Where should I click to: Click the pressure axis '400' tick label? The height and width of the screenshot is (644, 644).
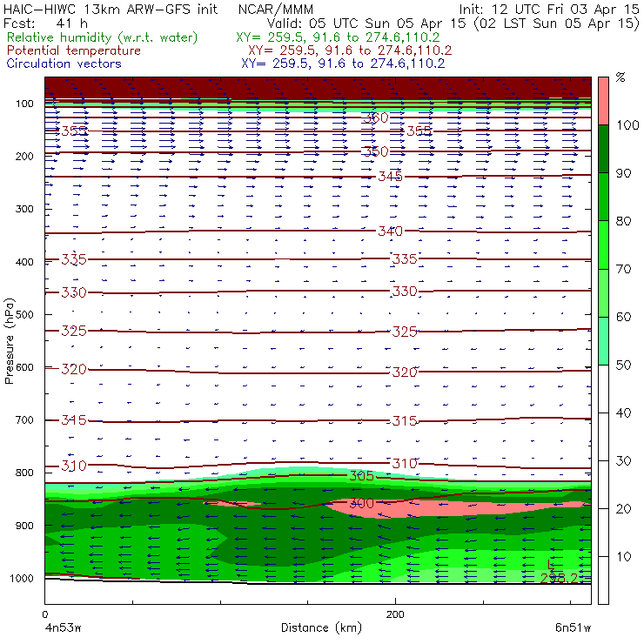click(24, 262)
